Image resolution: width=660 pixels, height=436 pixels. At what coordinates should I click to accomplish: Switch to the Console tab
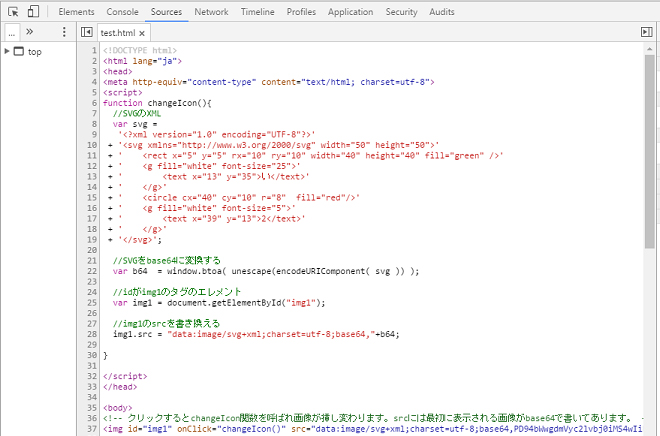[122, 12]
